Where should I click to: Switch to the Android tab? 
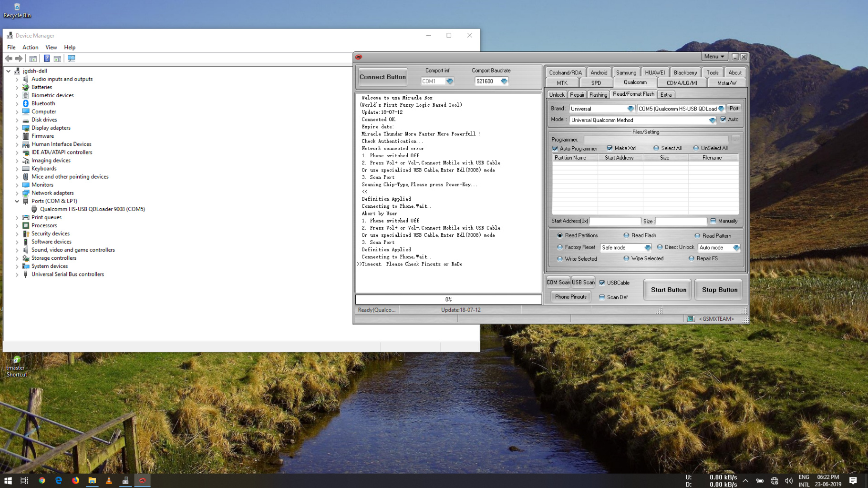[599, 72]
